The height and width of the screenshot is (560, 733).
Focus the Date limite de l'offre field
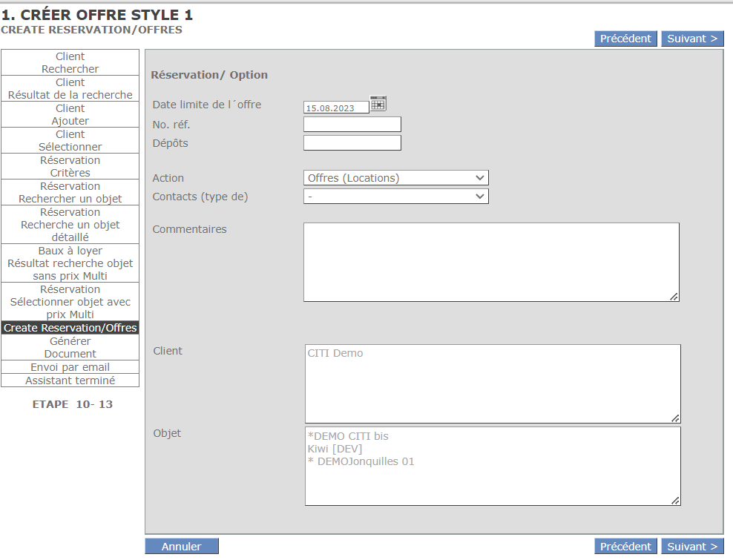(x=336, y=108)
